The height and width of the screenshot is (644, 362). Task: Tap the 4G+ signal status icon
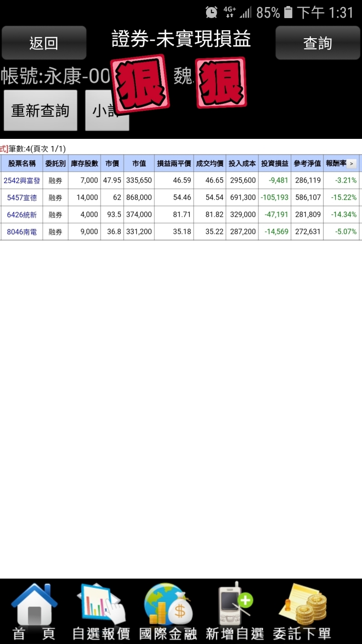point(230,13)
